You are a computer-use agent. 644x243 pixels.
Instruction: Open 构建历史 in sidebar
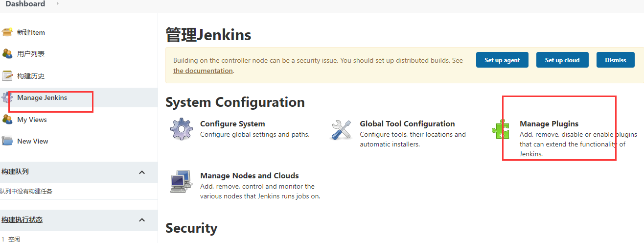pos(31,76)
